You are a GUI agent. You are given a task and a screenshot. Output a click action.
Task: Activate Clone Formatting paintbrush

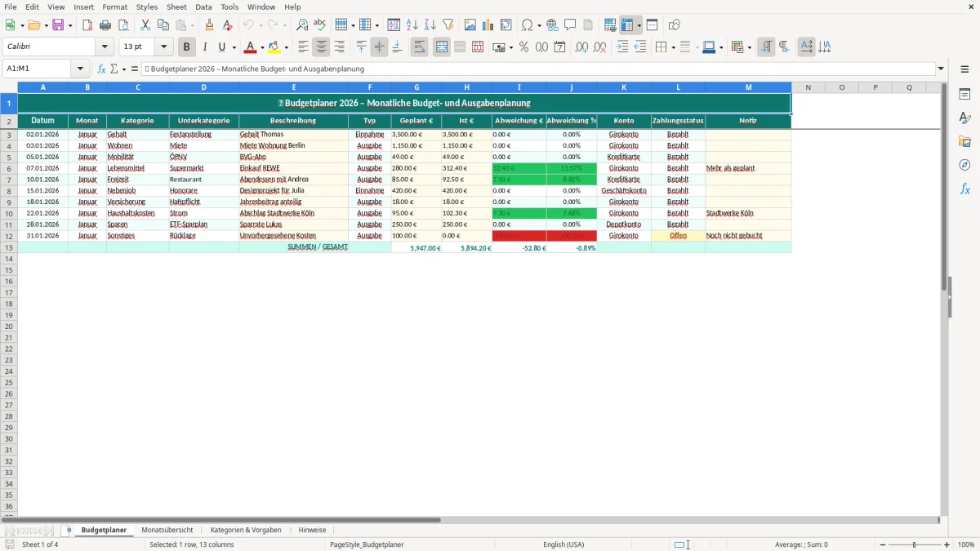click(209, 25)
